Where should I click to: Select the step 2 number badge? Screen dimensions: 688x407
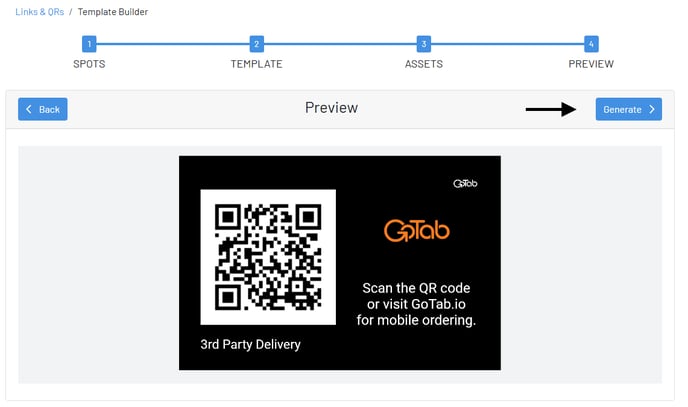click(x=257, y=44)
